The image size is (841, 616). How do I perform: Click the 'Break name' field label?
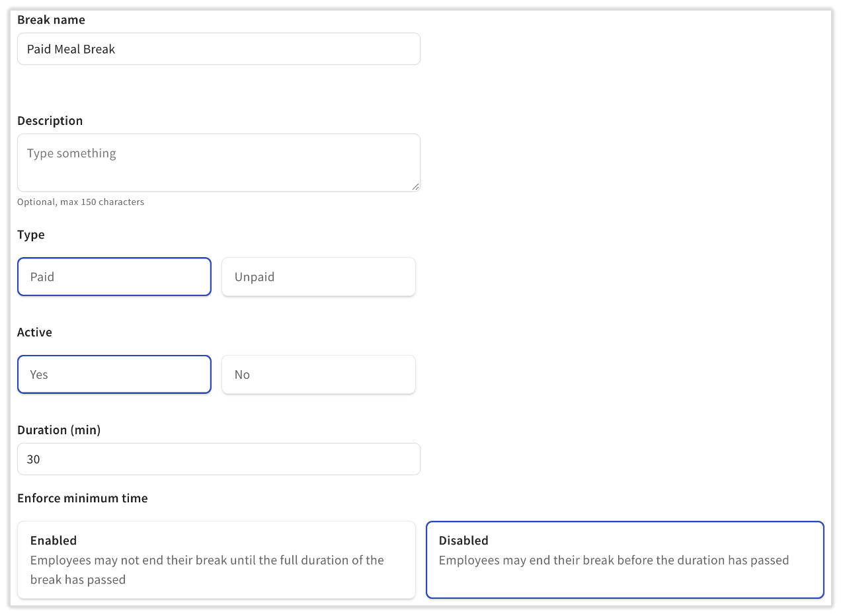coord(51,20)
